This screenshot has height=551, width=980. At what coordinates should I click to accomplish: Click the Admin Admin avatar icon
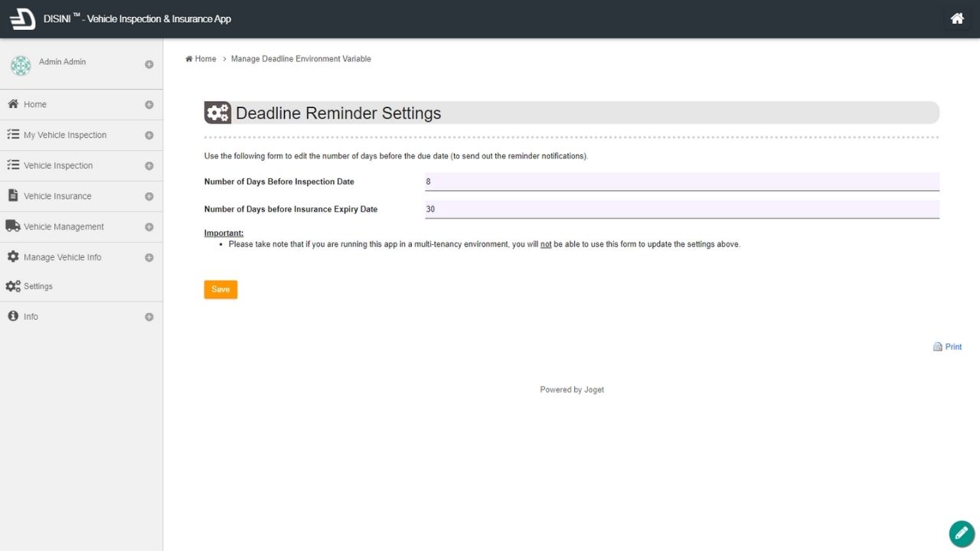tap(21, 66)
